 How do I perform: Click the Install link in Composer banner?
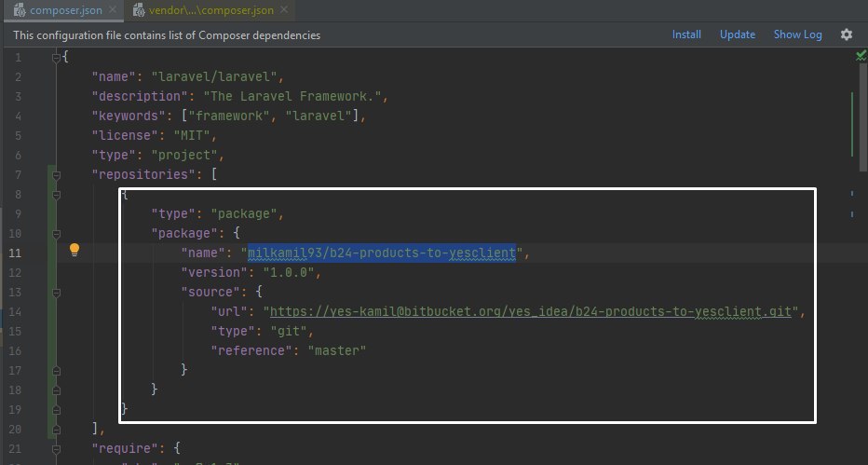686,34
